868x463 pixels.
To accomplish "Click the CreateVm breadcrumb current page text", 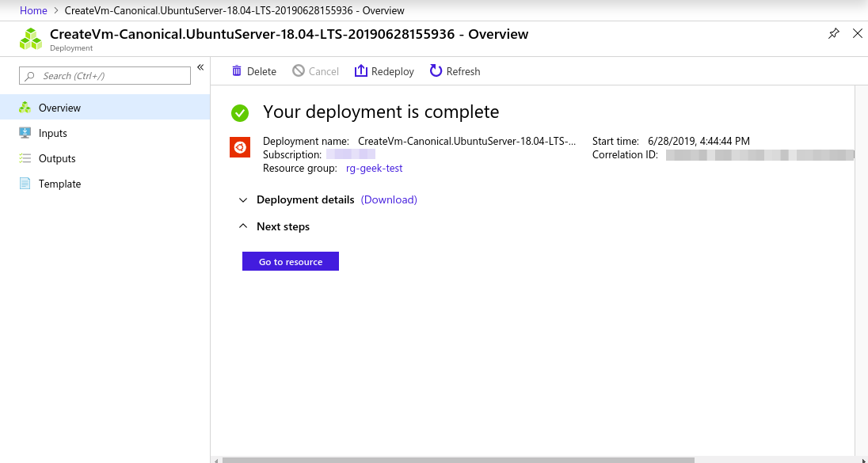I will [x=234, y=10].
